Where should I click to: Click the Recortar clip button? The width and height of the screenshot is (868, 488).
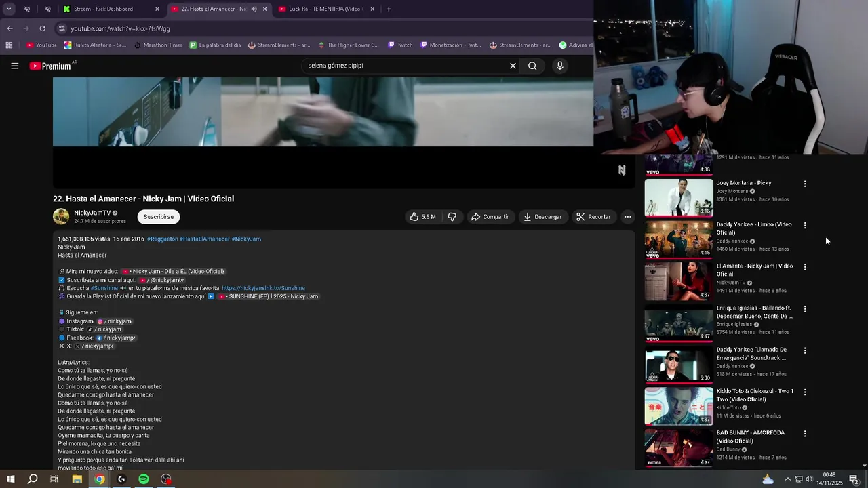[593, 217]
